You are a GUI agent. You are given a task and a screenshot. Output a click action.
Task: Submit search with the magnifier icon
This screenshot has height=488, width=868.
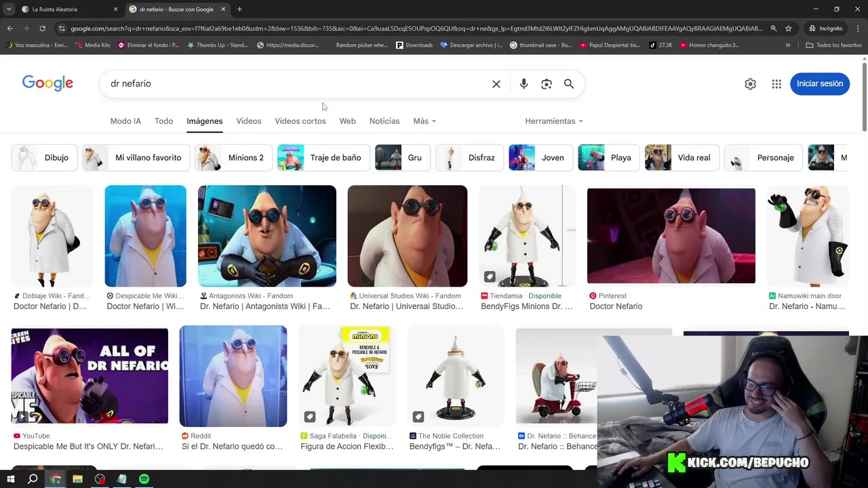(x=569, y=84)
